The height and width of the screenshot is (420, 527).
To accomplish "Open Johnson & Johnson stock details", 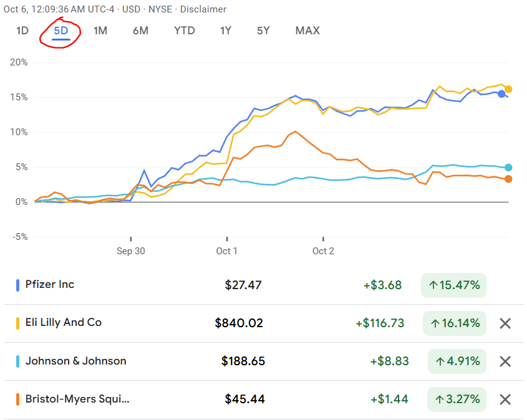I will 75,361.
